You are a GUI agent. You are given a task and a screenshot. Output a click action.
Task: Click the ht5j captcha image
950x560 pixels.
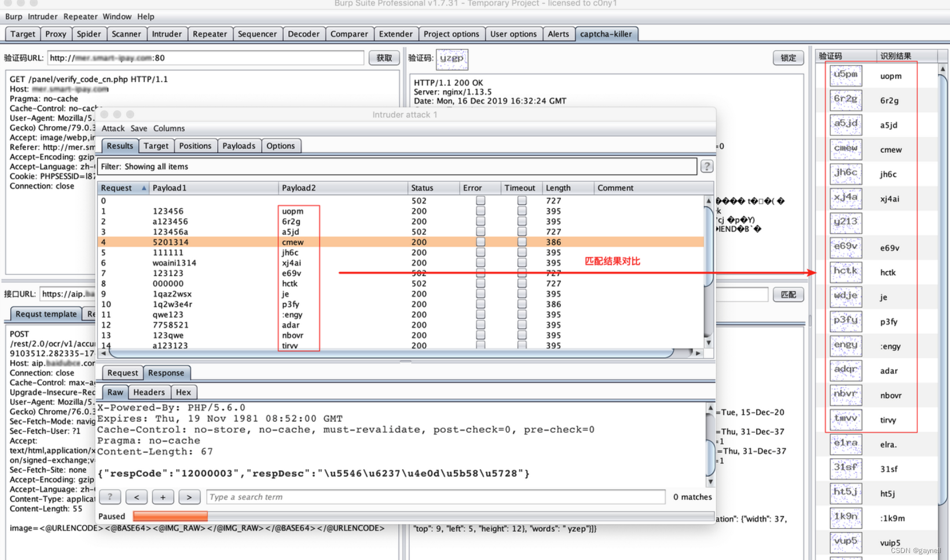pos(846,493)
